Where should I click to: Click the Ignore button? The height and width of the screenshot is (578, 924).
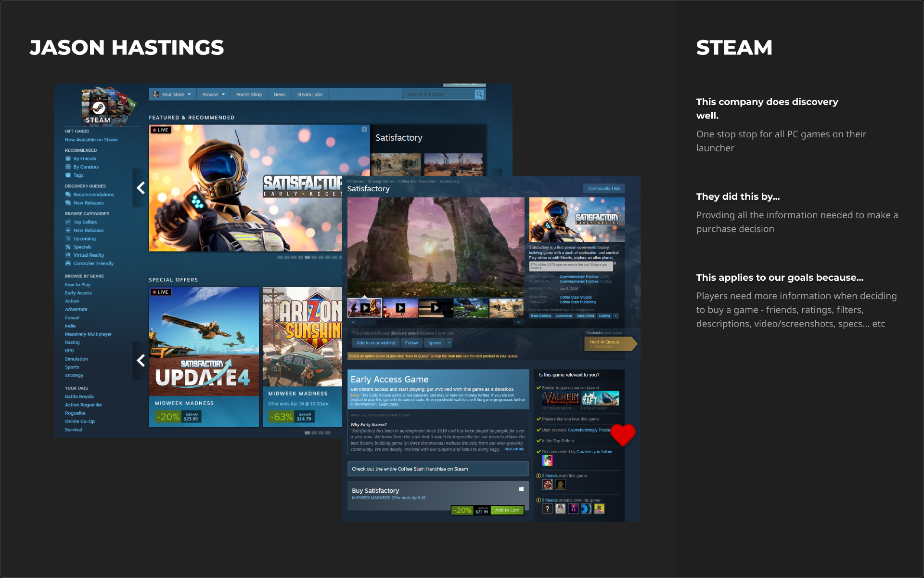(x=435, y=343)
